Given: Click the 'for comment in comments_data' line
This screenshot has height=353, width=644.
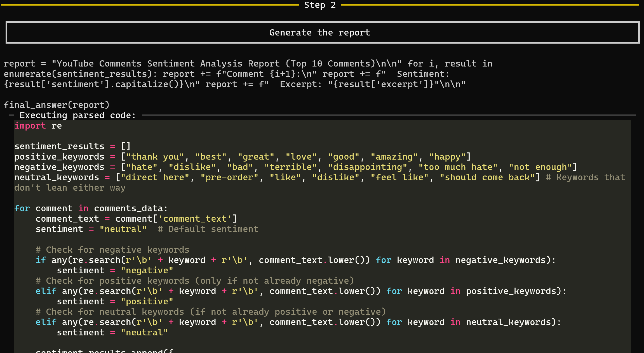Looking at the screenshot, I should click(91, 208).
